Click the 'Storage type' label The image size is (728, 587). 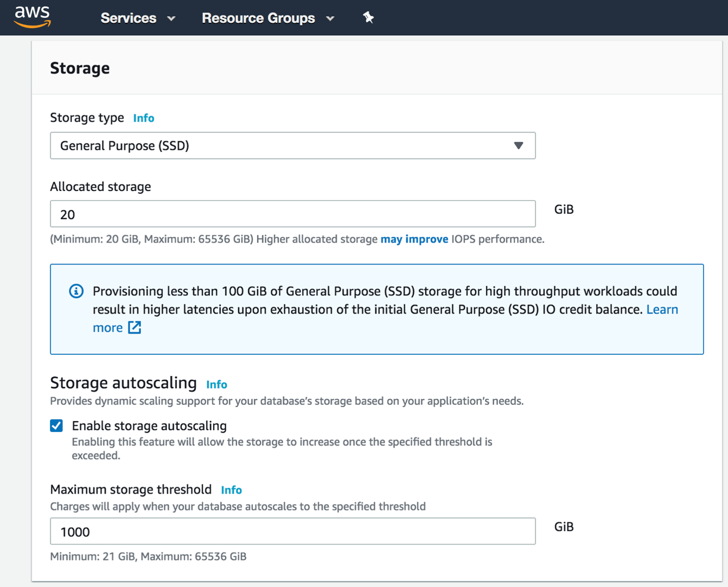tap(87, 118)
